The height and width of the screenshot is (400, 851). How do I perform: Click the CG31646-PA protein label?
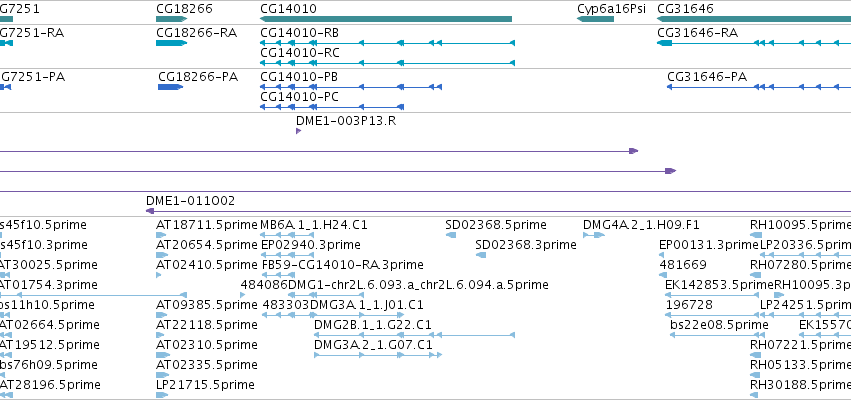(707, 77)
